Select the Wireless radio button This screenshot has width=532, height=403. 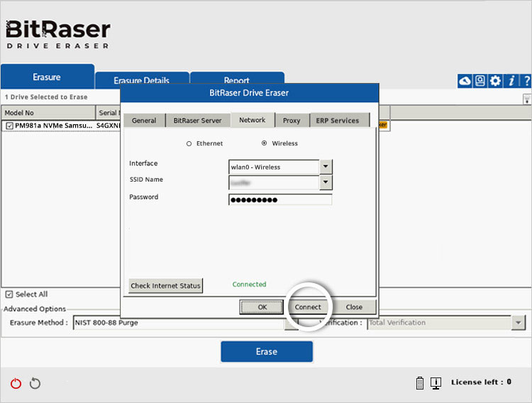click(x=265, y=143)
